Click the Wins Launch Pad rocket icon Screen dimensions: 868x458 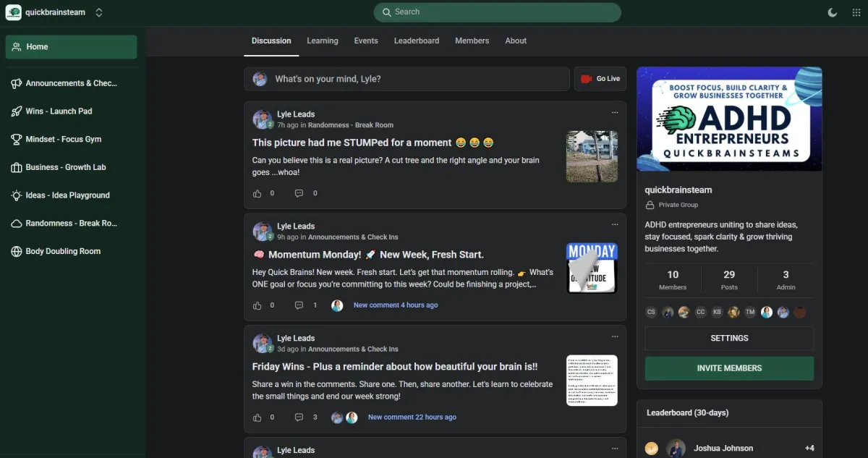(16, 111)
